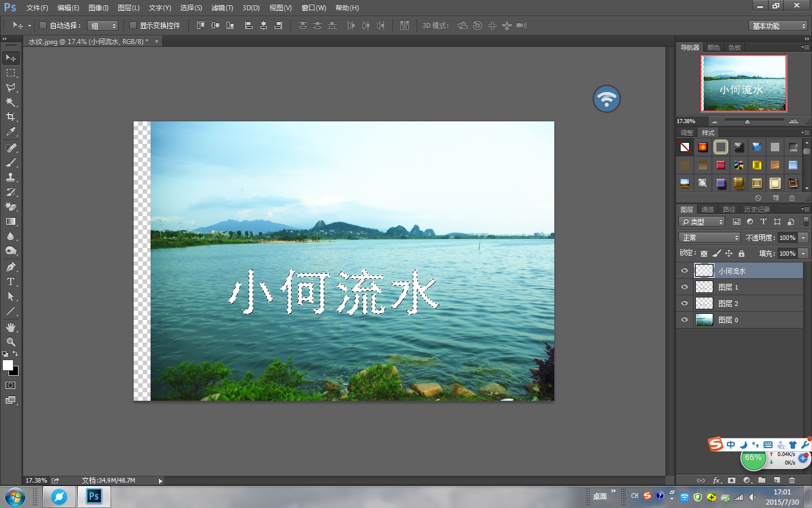
Task: Open the 基本功能 workspace dropdown
Action: [x=779, y=26]
